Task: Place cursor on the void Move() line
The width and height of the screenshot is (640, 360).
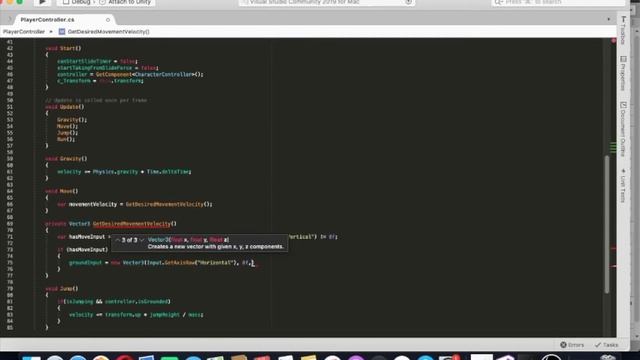Action: tap(62, 191)
